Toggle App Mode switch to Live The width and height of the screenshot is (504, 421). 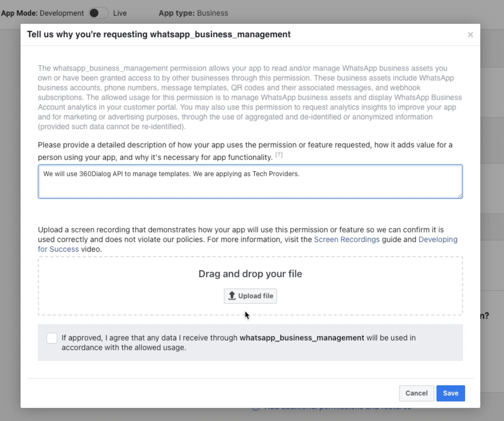[98, 13]
